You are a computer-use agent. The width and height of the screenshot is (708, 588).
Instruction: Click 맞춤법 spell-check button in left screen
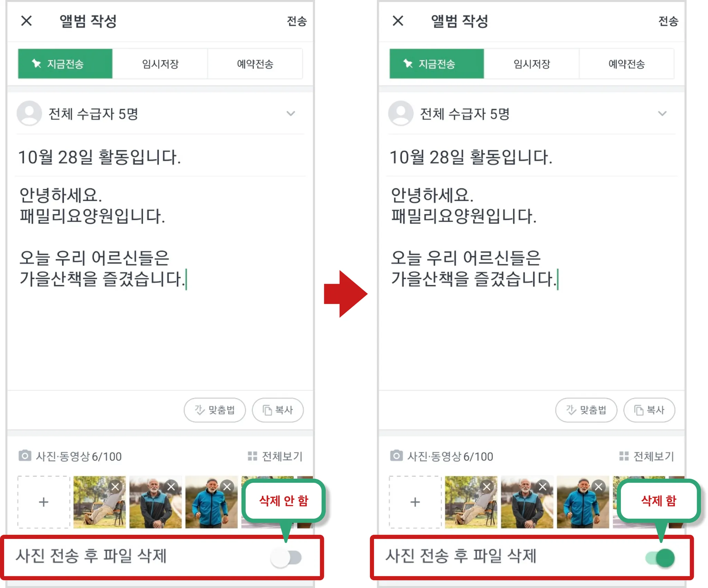pyautogui.click(x=215, y=410)
